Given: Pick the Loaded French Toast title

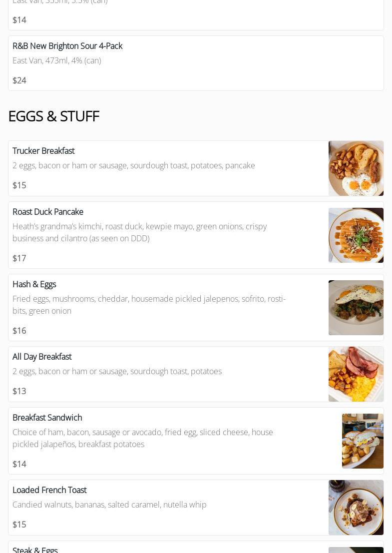Looking at the screenshot, I should click(49, 490).
